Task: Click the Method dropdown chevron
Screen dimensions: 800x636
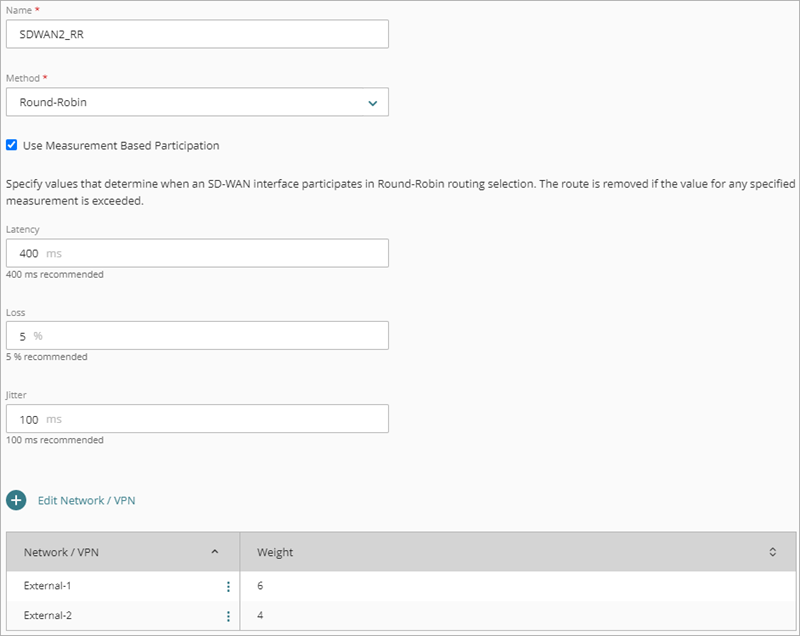Action: pyautogui.click(x=371, y=102)
